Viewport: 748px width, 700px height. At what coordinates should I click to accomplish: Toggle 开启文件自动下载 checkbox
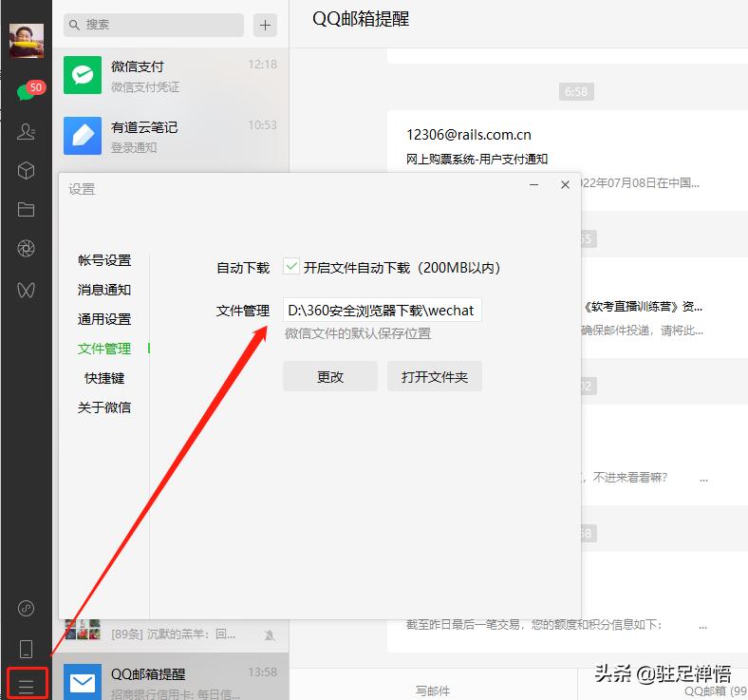coord(291,266)
